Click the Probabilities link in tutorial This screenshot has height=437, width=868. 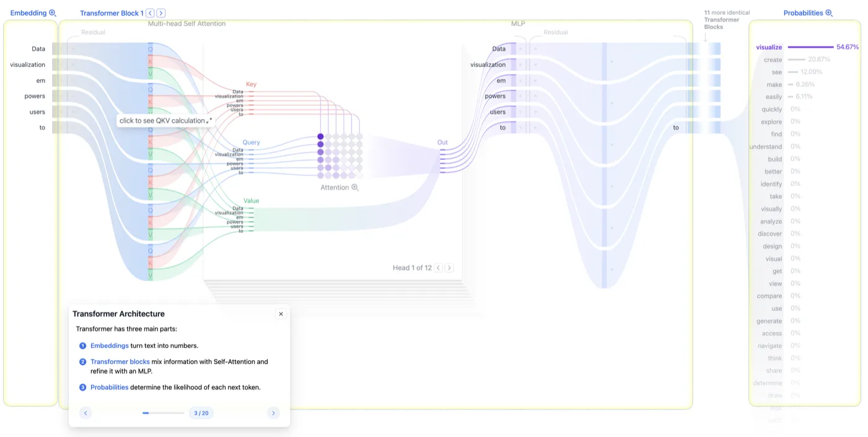coord(110,387)
